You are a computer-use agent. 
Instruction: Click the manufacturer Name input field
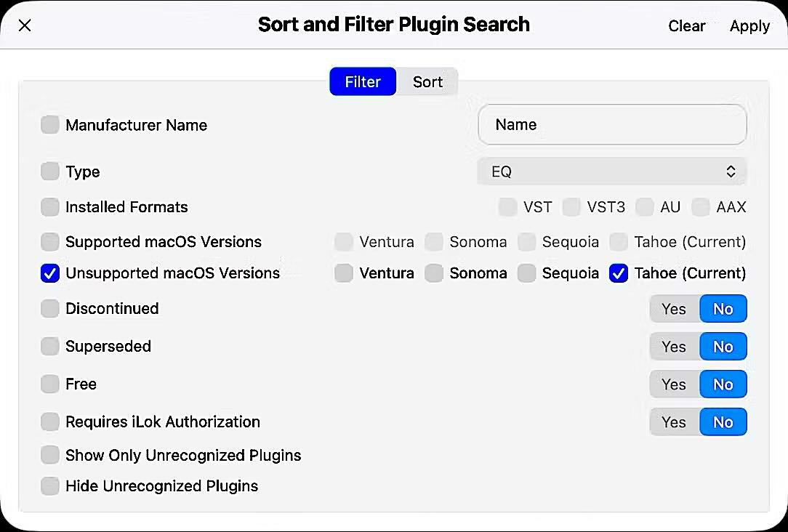tap(612, 125)
